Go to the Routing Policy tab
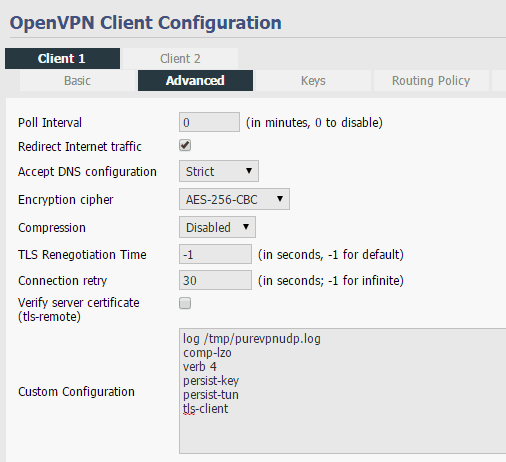Viewport: 506px width, 462px height. pos(431,81)
